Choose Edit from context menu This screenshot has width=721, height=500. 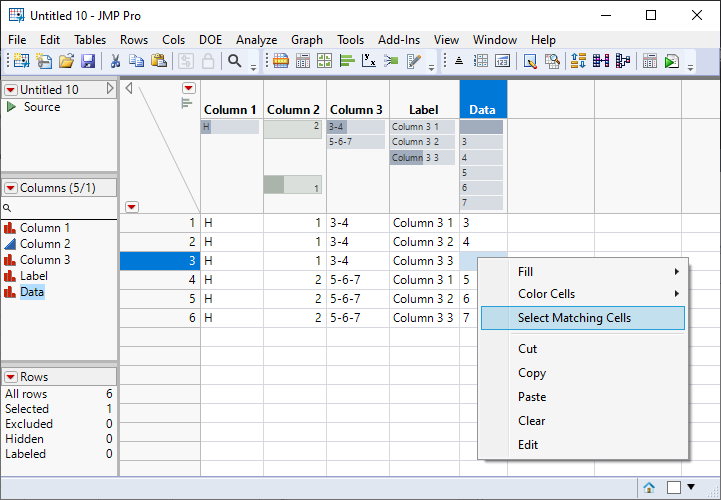click(x=583, y=444)
